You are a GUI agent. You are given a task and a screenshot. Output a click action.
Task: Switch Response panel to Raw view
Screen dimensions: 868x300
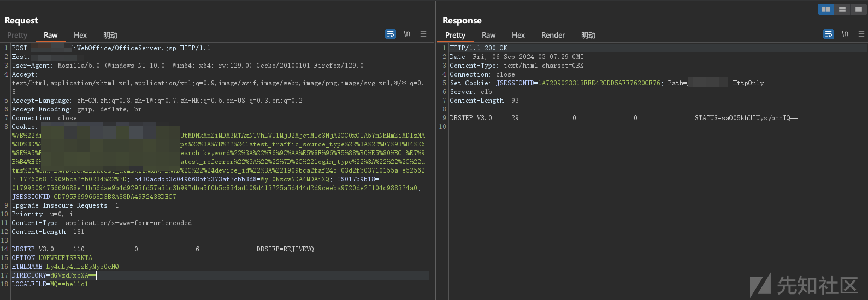(489, 35)
